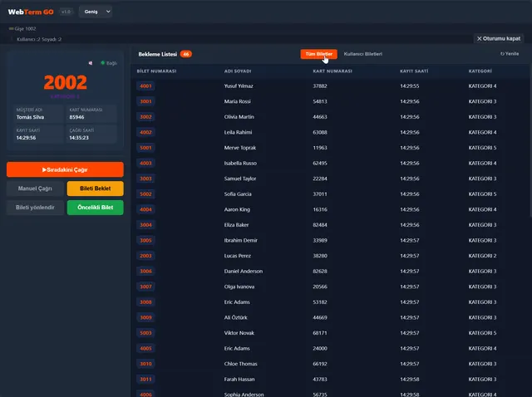Click Bileti Beklet button
The height and width of the screenshot is (397, 532).
click(96, 189)
